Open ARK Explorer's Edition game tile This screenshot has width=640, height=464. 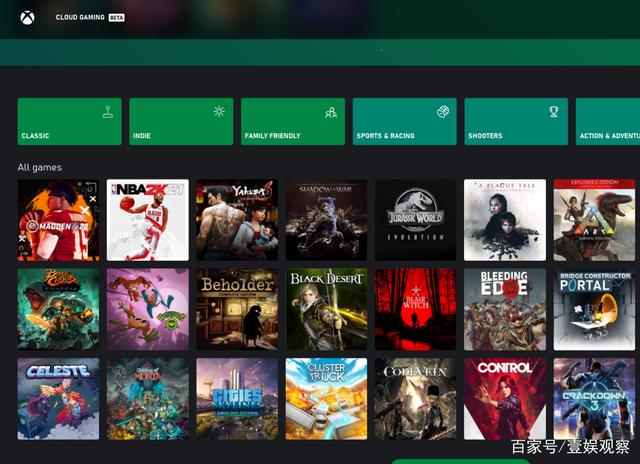594,220
